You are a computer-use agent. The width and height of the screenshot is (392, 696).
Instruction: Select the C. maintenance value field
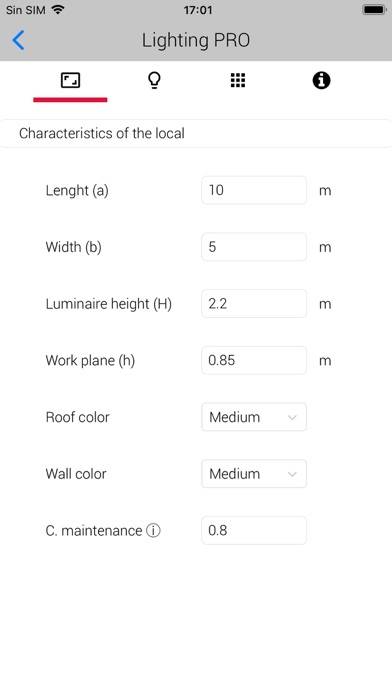[x=254, y=530]
